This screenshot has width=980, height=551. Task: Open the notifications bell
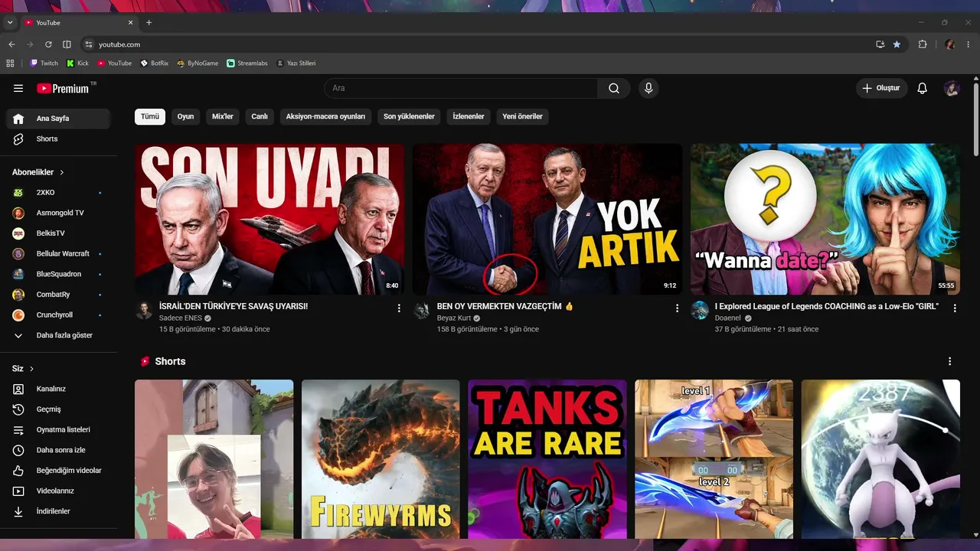923,88
